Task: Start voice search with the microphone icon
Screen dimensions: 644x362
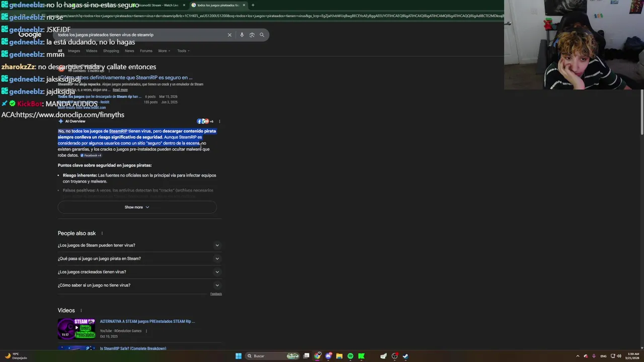Action: tap(242, 35)
